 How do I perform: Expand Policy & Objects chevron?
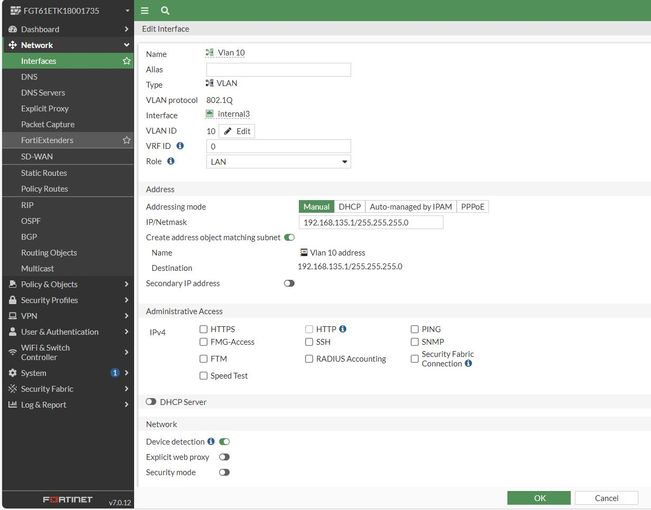126,284
